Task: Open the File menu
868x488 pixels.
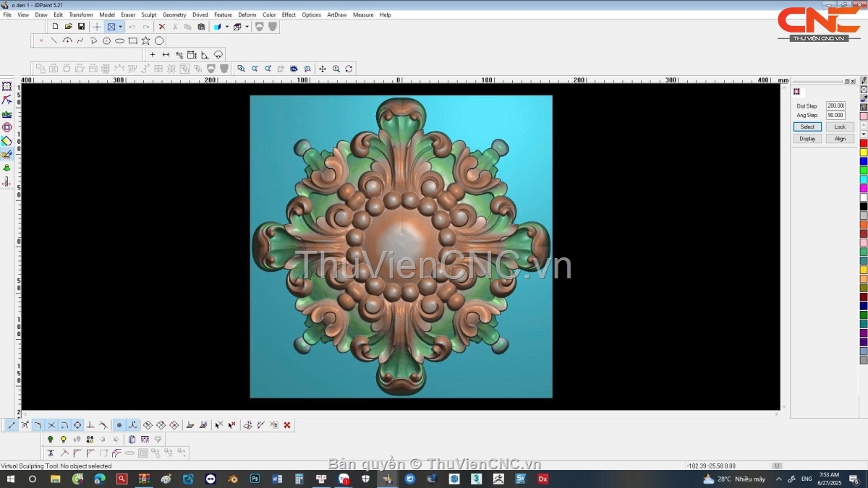Action: pyautogui.click(x=7, y=14)
